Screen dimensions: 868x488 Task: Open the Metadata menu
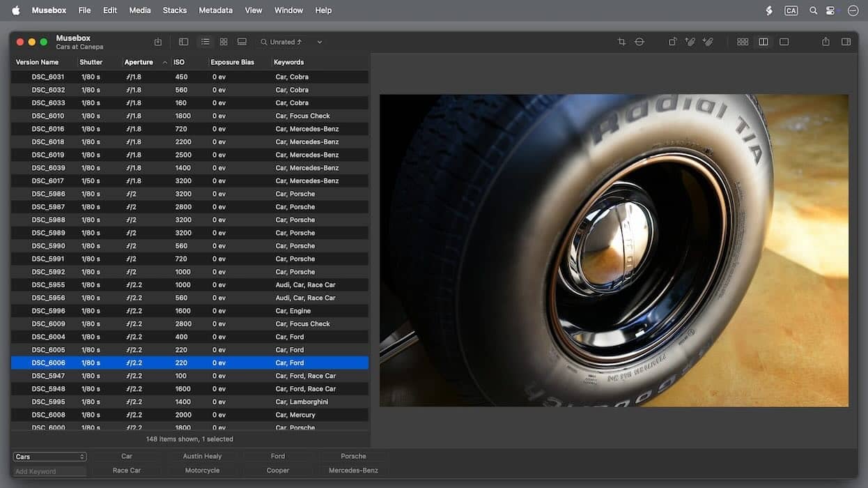(215, 10)
